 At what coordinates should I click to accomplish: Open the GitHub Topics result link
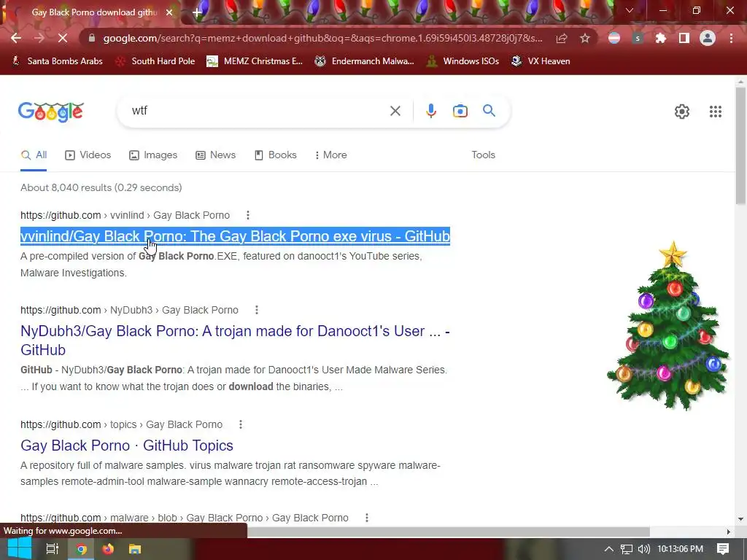(x=127, y=446)
